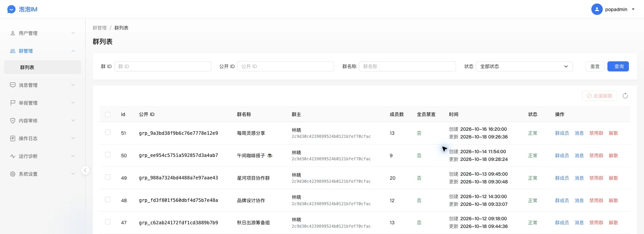The image size is (644, 234).
Task: Click the 操作日志 log icon
Action: (13, 138)
